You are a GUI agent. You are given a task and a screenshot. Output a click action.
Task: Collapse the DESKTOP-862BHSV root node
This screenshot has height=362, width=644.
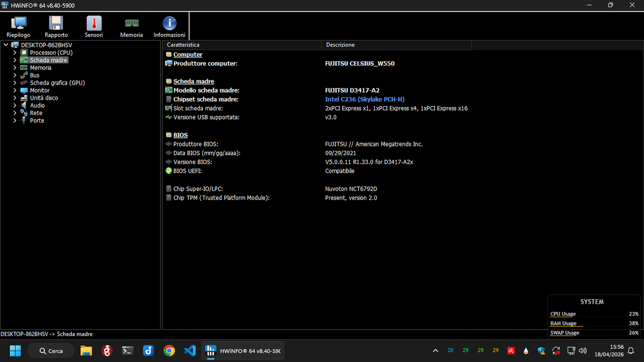coord(6,45)
